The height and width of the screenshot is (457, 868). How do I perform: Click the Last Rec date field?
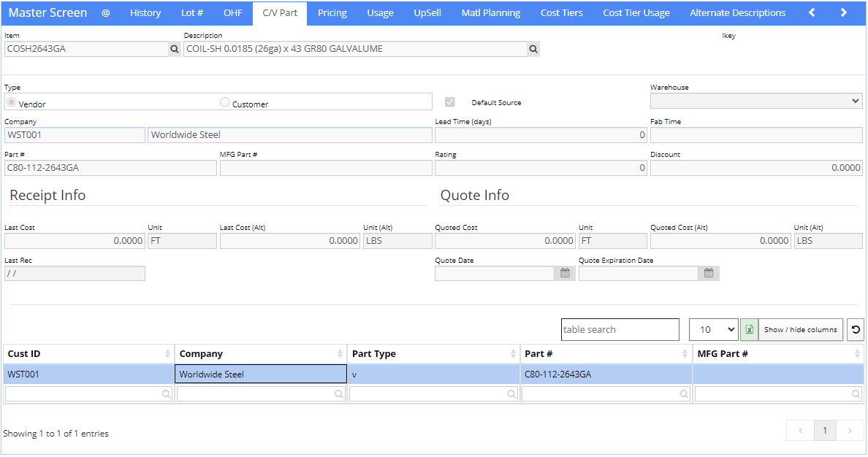(x=75, y=273)
